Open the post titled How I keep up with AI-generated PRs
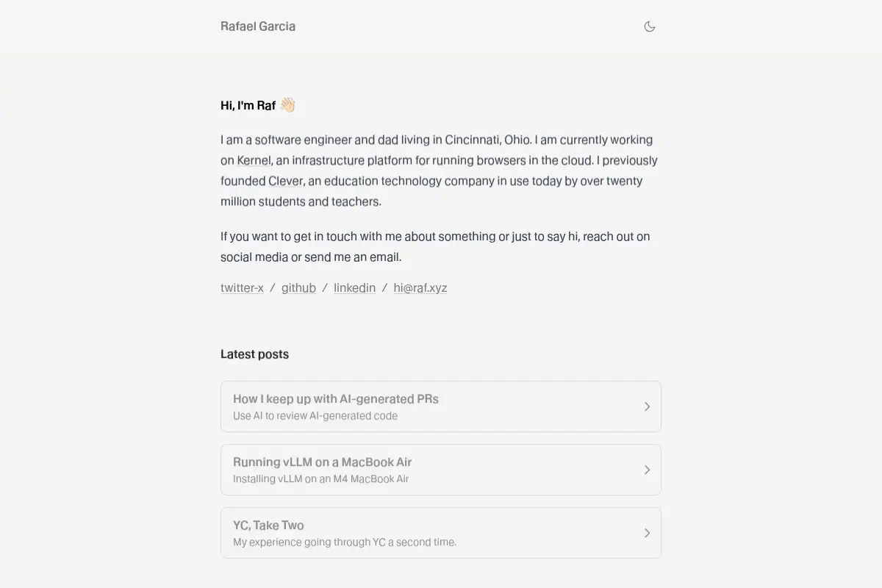 [x=336, y=399]
